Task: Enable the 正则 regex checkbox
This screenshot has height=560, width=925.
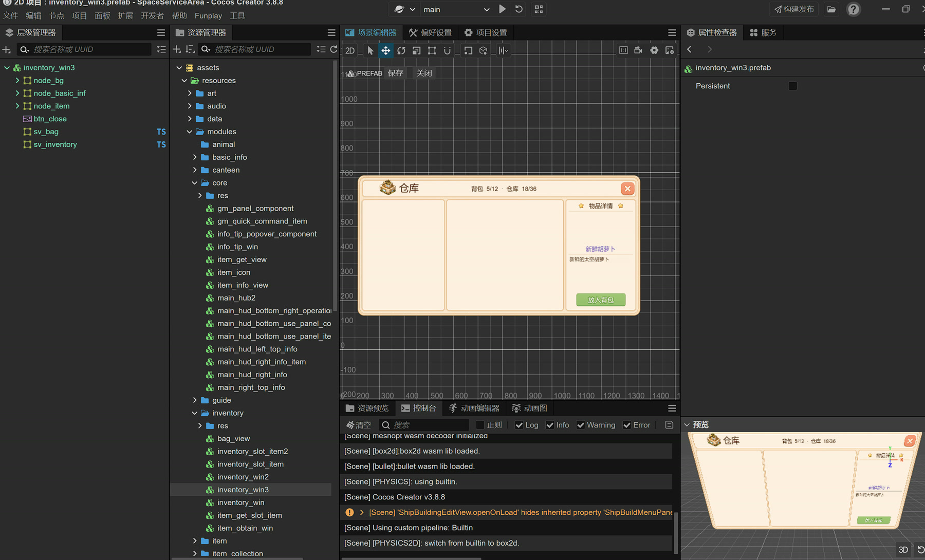Action: click(x=480, y=425)
